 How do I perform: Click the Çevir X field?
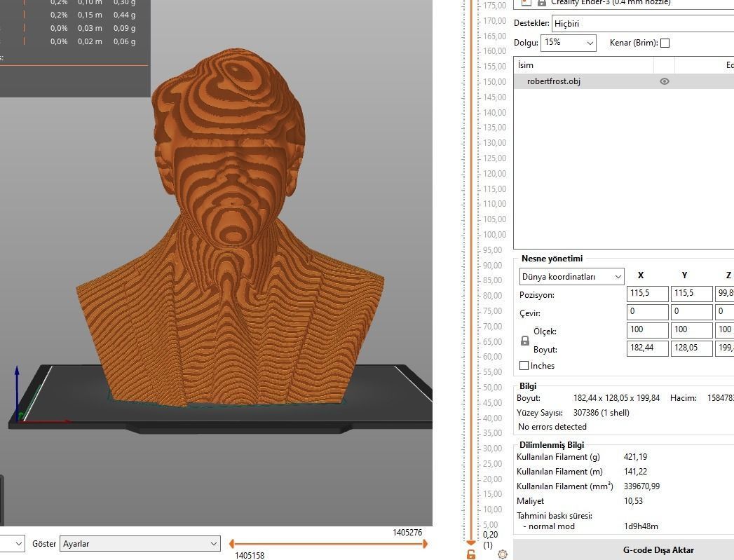tap(647, 312)
